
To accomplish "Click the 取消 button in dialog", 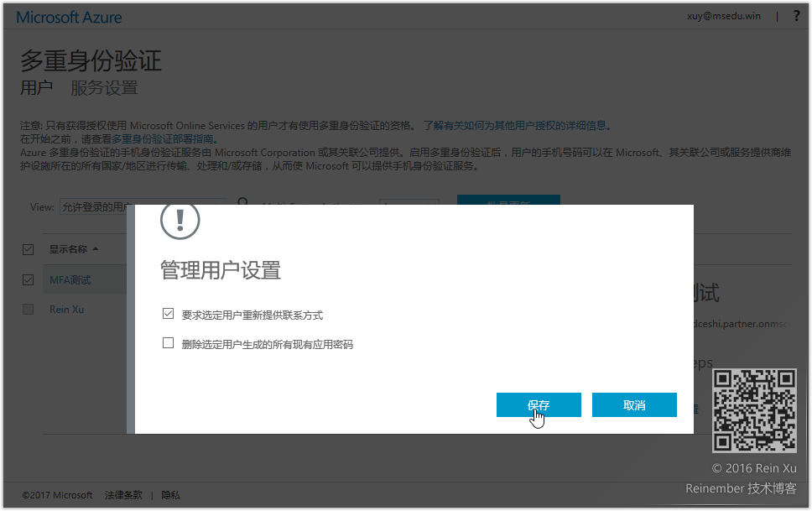I will tap(634, 404).
